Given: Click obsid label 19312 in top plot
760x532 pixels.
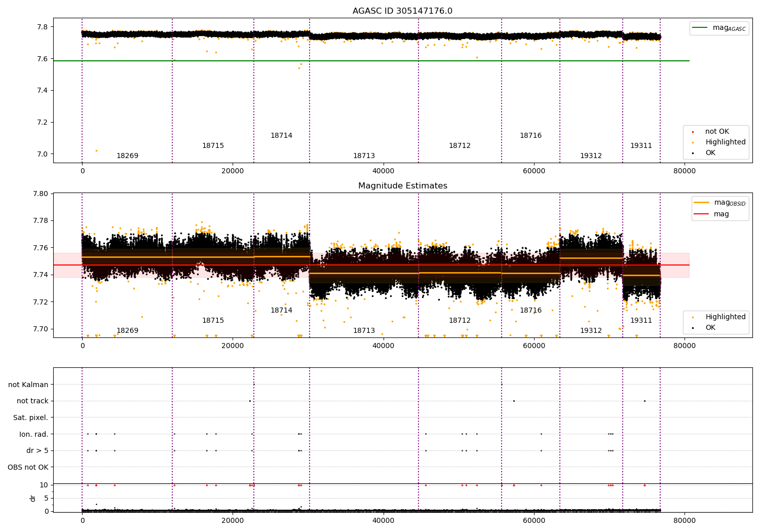Looking at the screenshot, I should tap(591, 156).
